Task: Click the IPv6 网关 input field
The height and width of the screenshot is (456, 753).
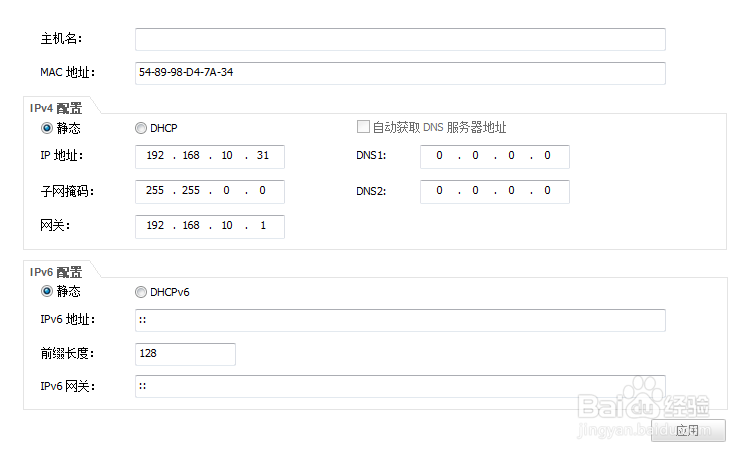Action: click(400, 386)
